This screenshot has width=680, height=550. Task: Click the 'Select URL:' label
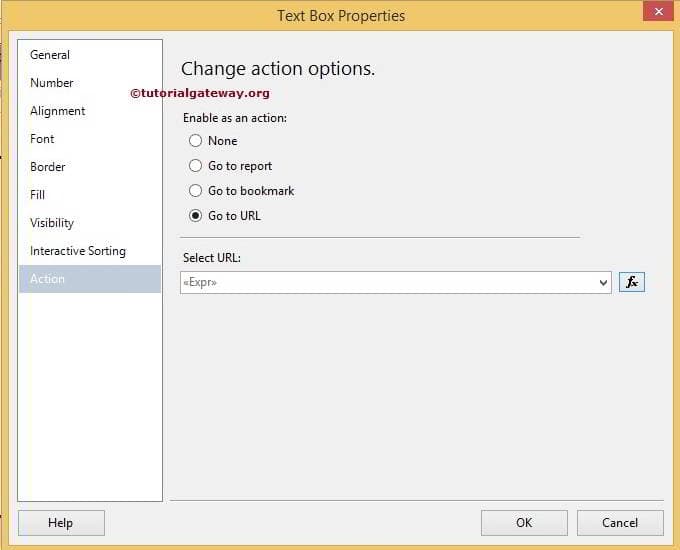(x=212, y=258)
